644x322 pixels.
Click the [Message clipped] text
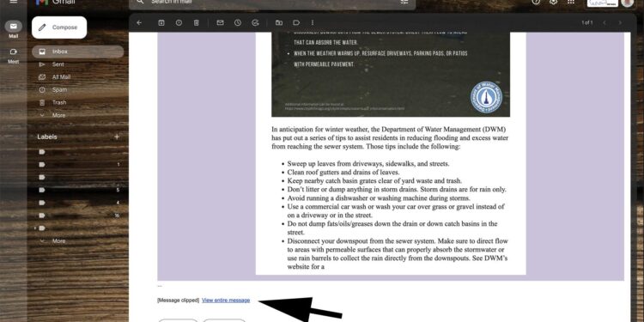(178, 301)
